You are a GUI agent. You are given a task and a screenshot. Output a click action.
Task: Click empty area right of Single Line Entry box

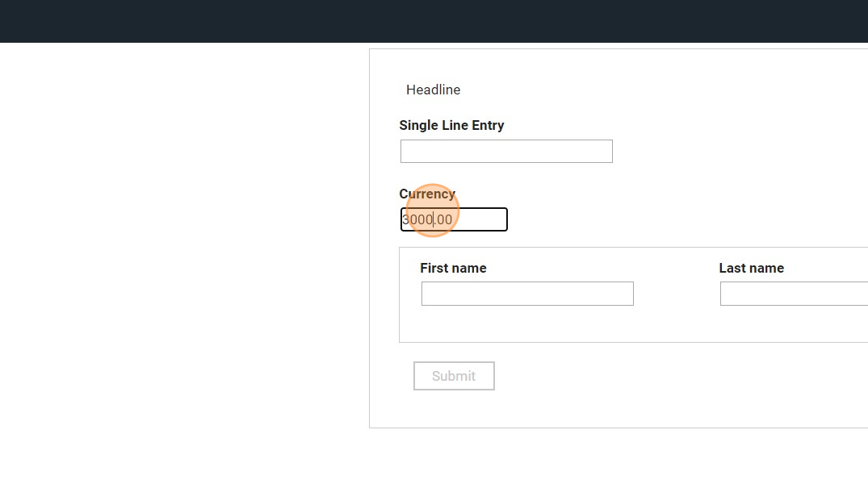tap(727, 152)
